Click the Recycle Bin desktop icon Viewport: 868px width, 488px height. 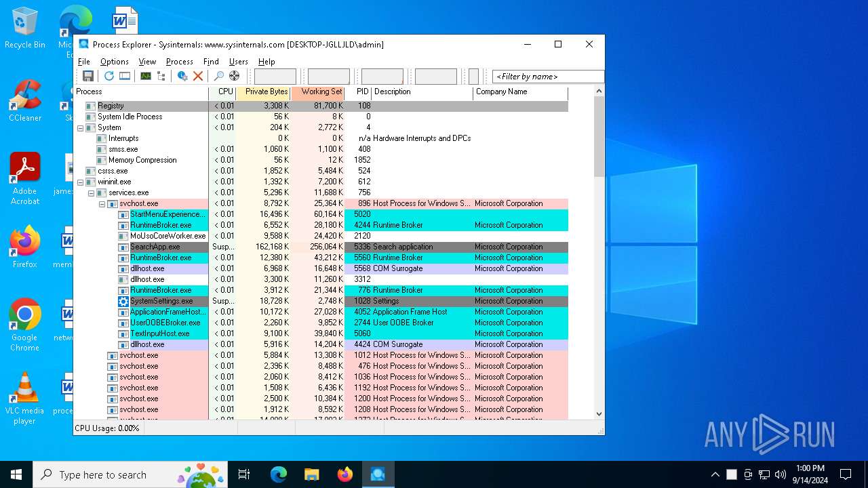[25, 28]
